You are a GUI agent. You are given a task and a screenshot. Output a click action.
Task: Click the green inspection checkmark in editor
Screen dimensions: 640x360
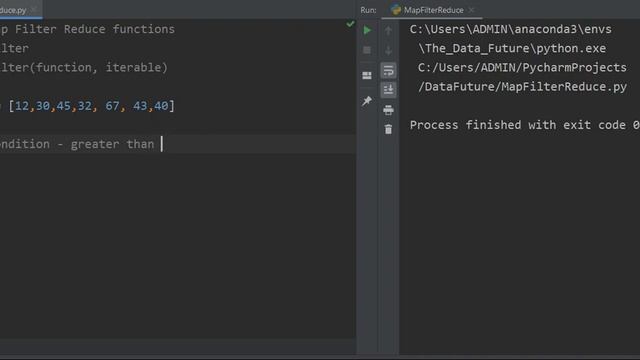pyautogui.click(x=350, y=24)
